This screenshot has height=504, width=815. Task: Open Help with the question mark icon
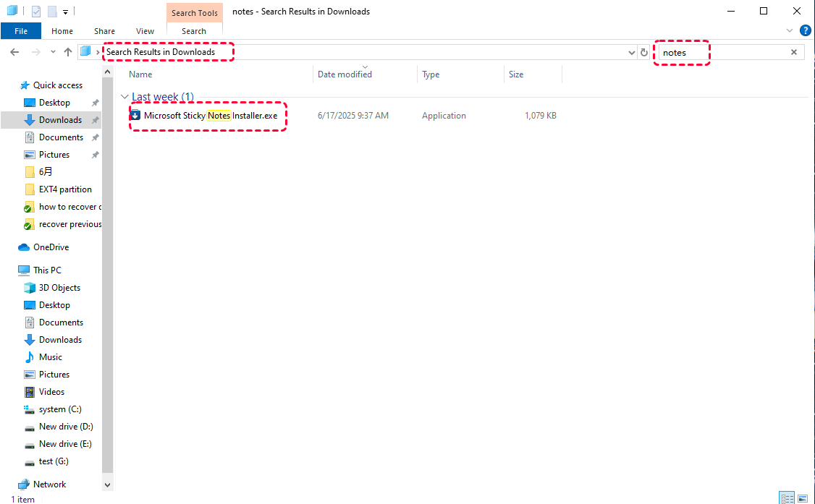coord(805,30)
